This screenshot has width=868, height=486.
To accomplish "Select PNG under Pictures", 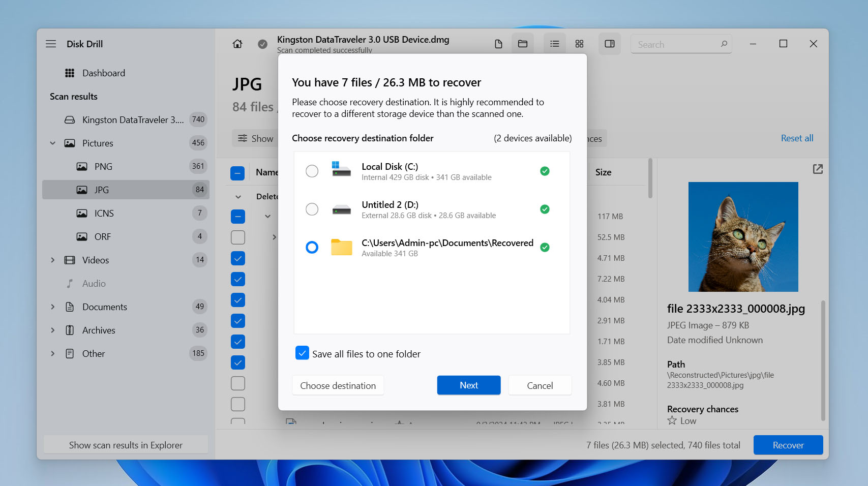I will coord(126,167).
